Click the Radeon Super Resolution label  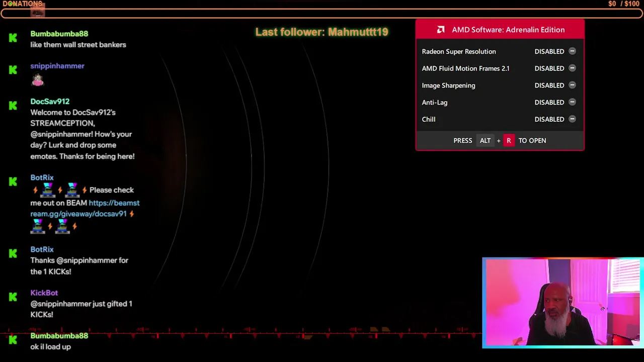click(x=459, y=51)
